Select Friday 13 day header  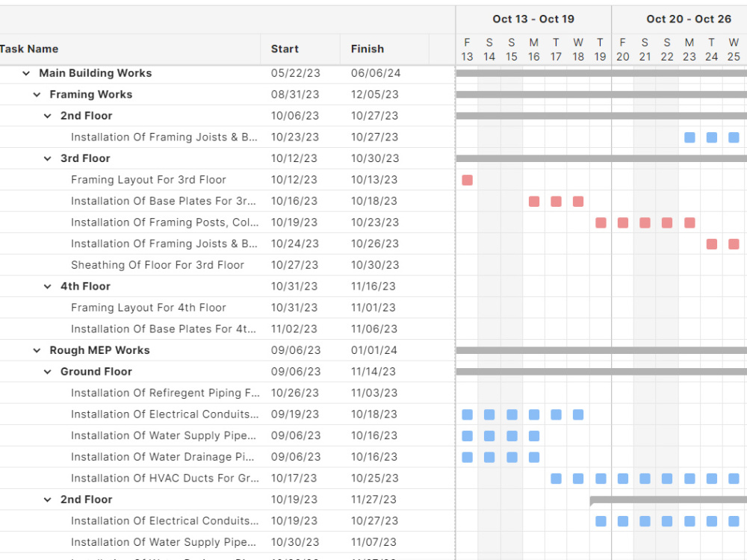(467, 49)
